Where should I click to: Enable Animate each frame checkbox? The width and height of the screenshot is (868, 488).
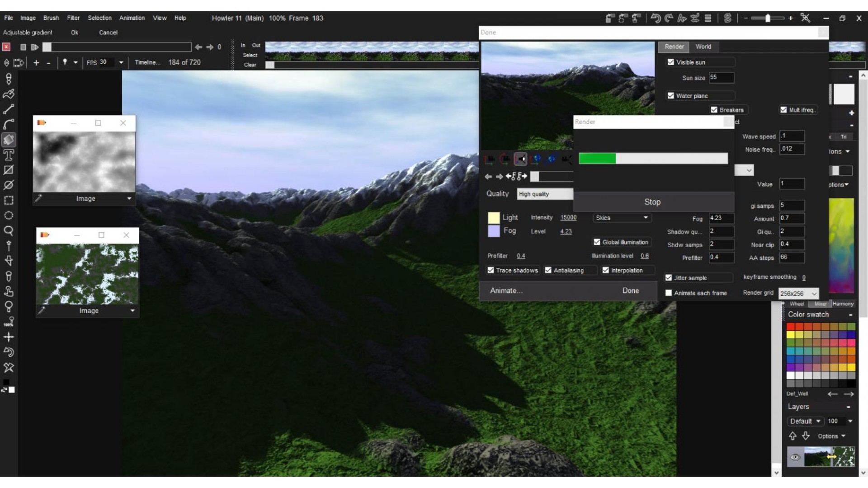(669, 293)
